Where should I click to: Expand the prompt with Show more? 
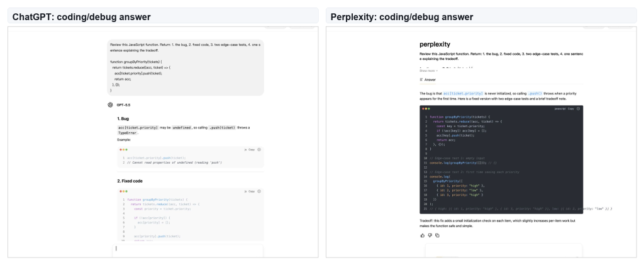click(428, 70)
